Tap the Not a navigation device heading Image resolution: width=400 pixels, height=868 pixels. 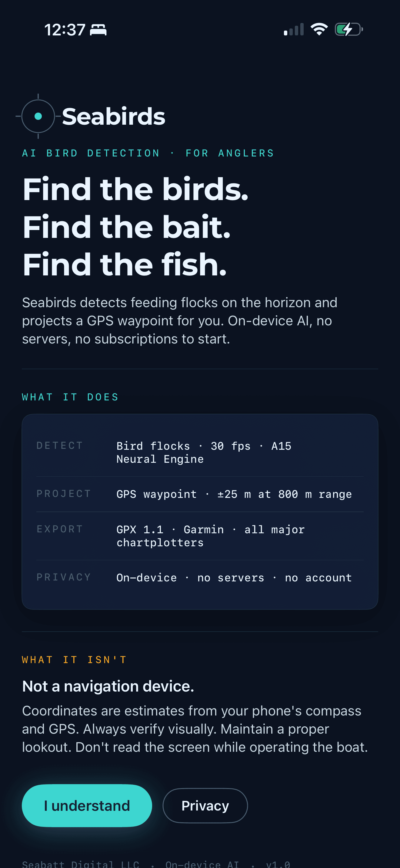click(x=108, y=686)
